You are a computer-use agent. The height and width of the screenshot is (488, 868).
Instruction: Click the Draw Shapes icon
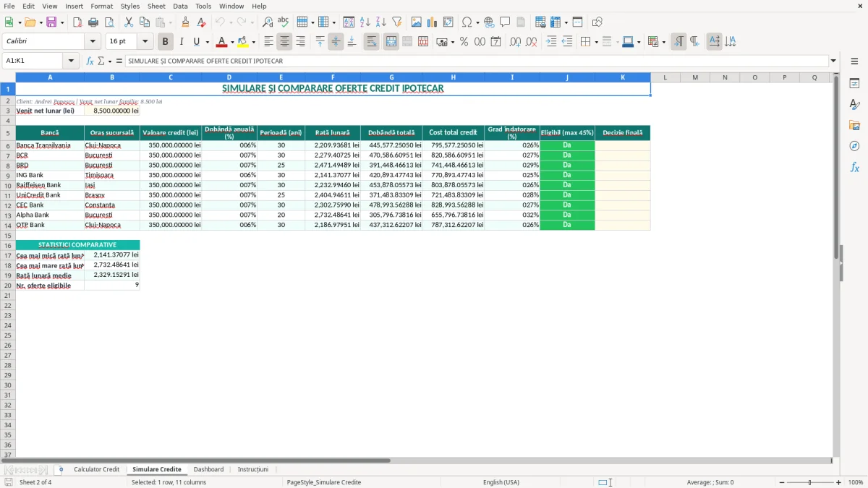[x=597, y=22]
